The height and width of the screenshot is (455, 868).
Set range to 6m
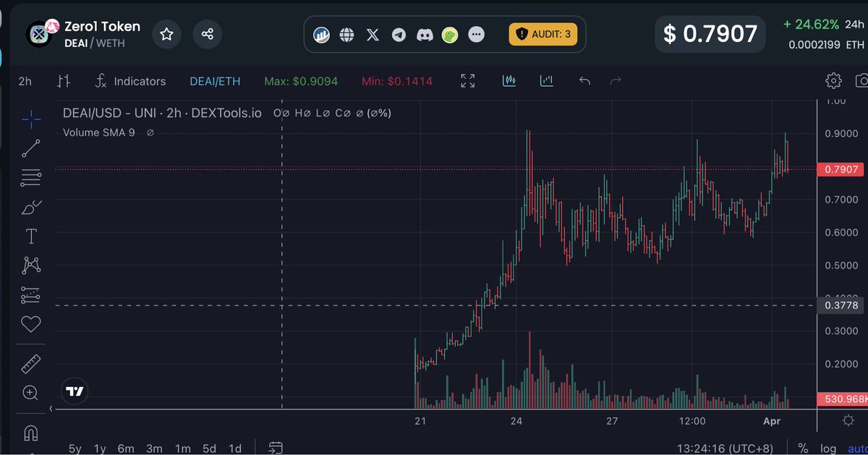pos(126,448)
